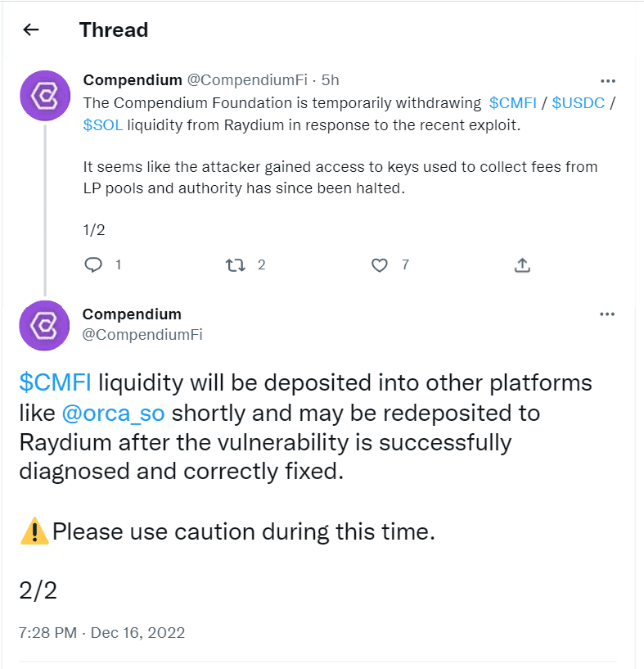Select the Thread header title
Image resolution: width=644 pixels, height=669 pixels.
pos(114,30)
